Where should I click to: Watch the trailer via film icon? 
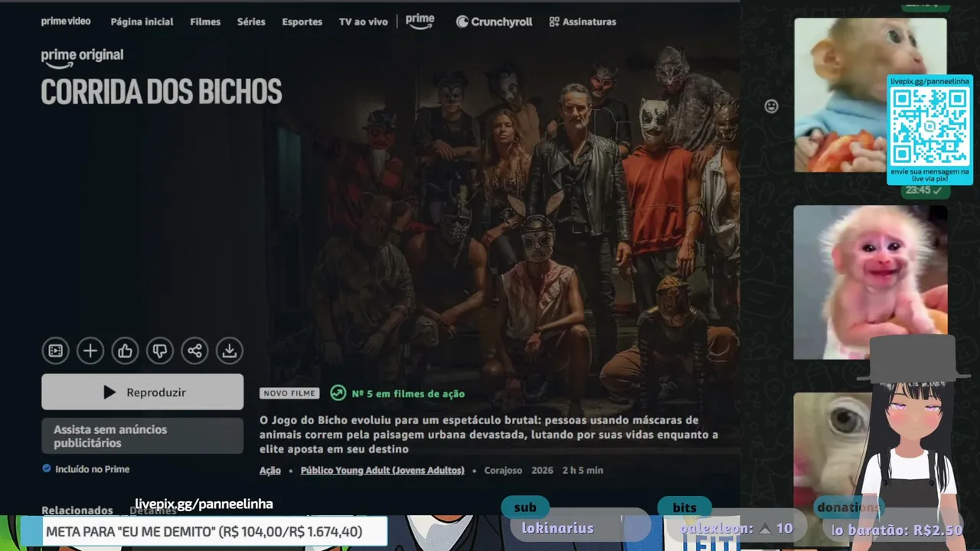(55, 350)
